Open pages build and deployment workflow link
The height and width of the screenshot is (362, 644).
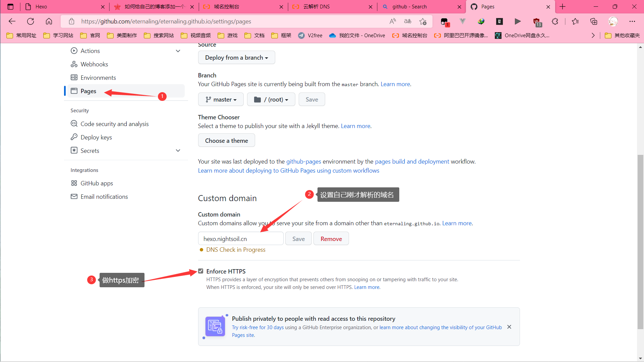click(412, 162)
